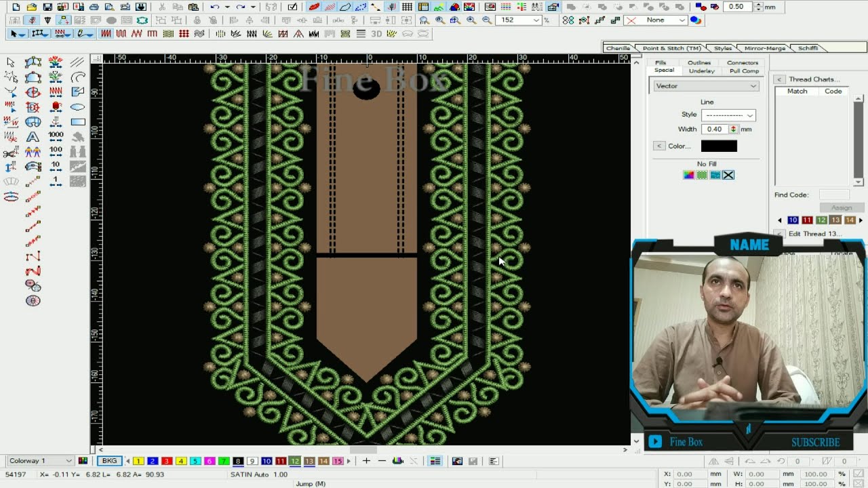The image size is (868, 488).
Task: Toggle the thread sequence list icon
Action: point(435,461)
